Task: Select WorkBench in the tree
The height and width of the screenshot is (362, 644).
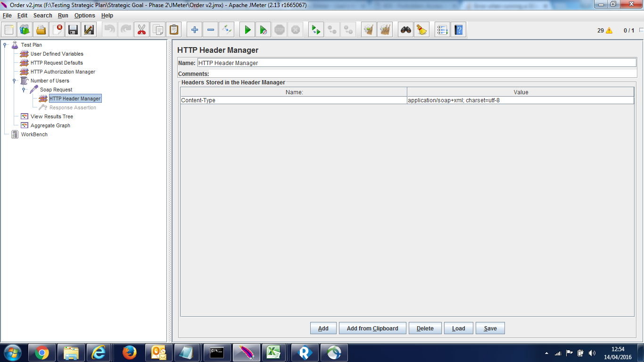Action: [x=34, y=134]
